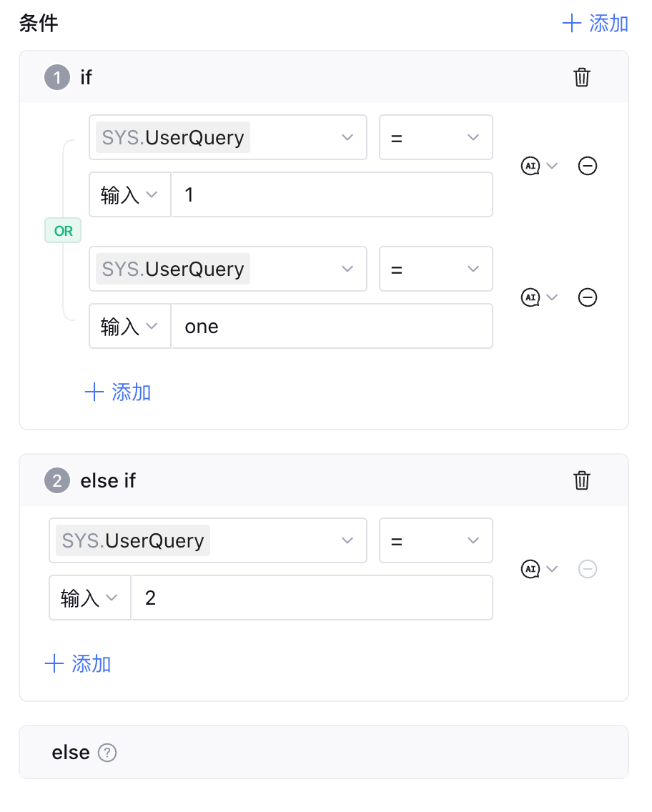Click 添加 inside the else if block
The image size is (652, 812).
tap(78, 664)
